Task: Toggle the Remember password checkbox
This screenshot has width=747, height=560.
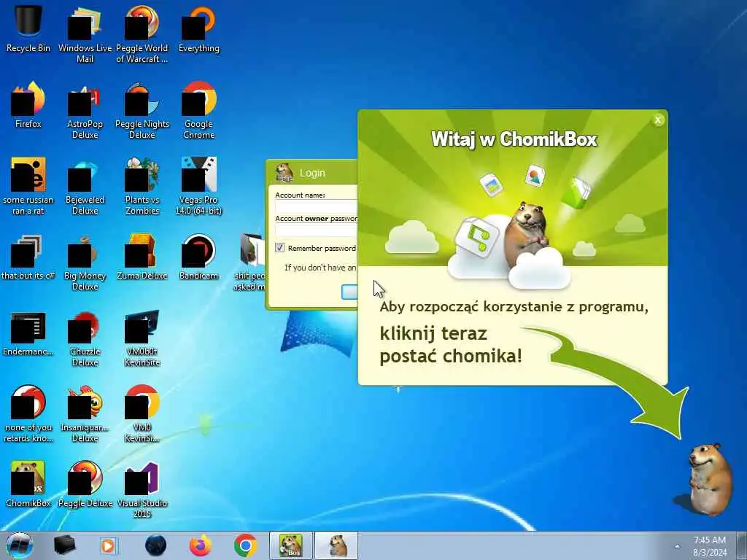Action: coord(279,248)
